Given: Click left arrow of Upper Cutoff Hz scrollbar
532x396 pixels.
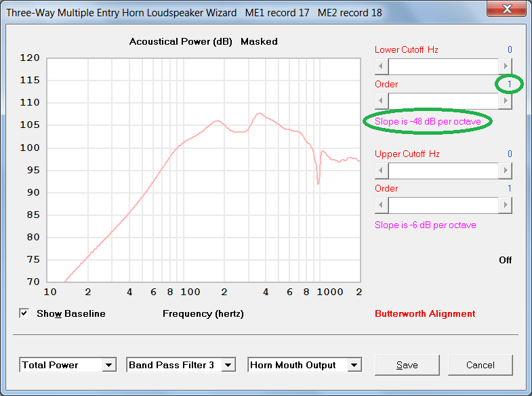Looking at the screenshot, I should pyautogui.click(x=382, y=171).
